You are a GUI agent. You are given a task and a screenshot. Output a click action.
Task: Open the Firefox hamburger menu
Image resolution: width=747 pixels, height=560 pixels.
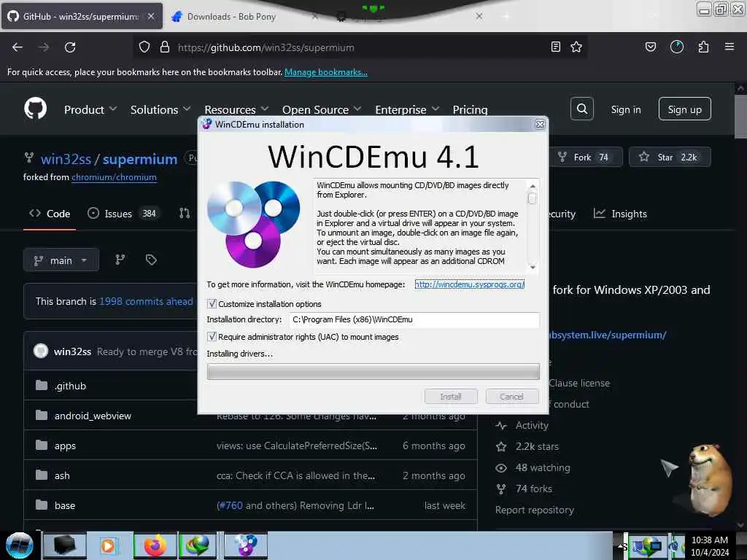(x=729, y=47)
